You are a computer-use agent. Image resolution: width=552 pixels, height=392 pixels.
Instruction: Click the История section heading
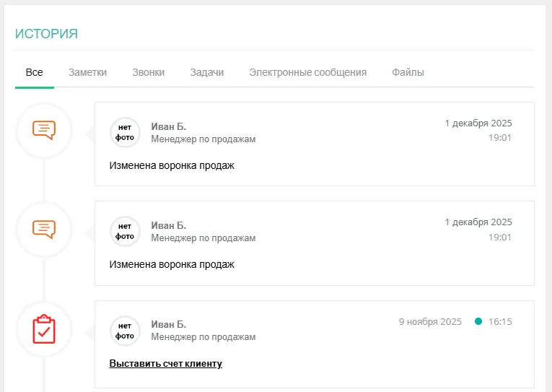coord(46,34)
